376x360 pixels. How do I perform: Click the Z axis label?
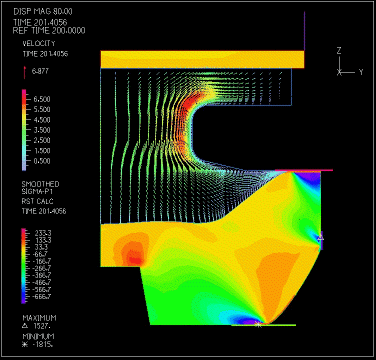pos(339,51)
